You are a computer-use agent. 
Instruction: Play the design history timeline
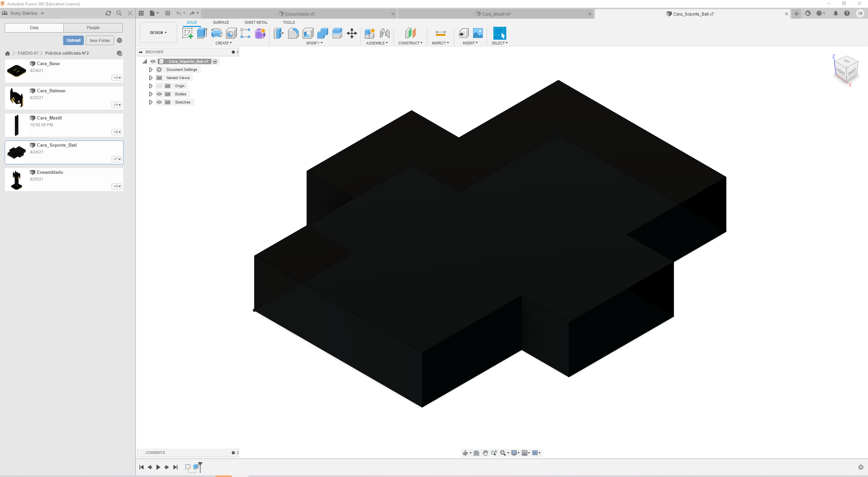(158, 467)
